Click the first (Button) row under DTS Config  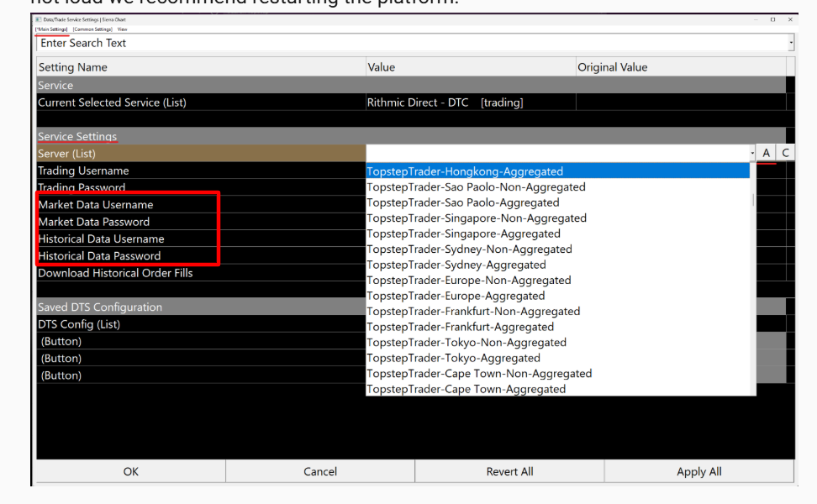[201, 342]
